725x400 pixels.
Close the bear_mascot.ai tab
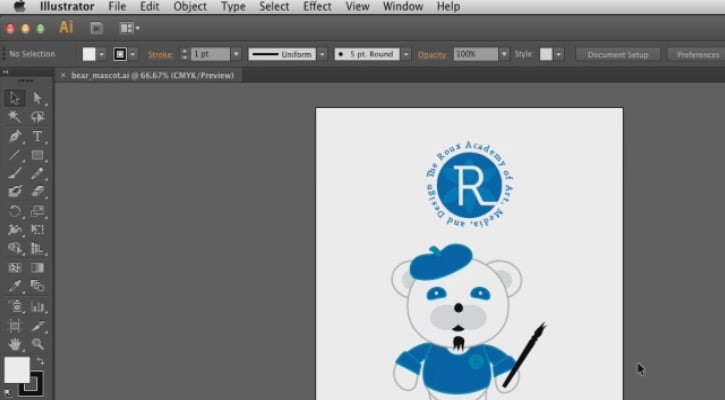pos(63,75)
